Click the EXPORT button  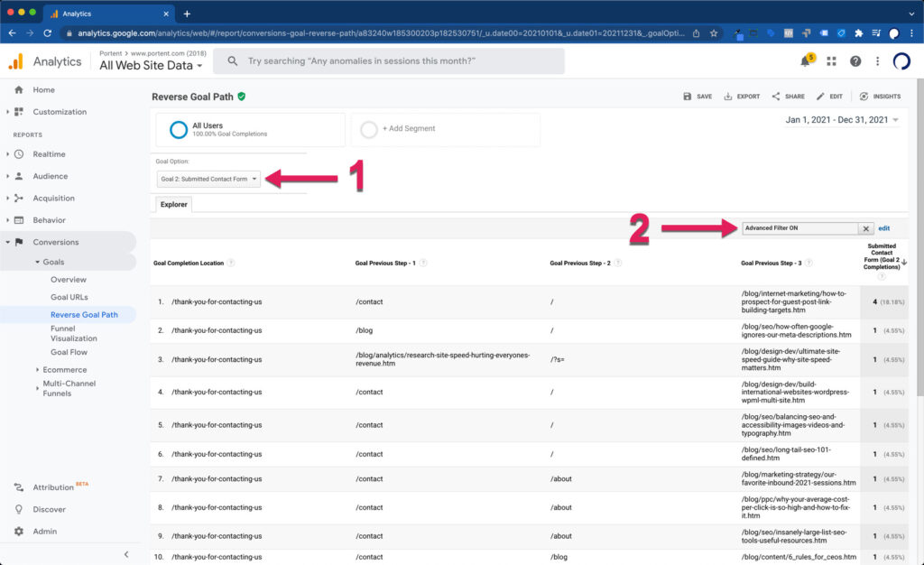pyautogui.click(x=742, y=97)
